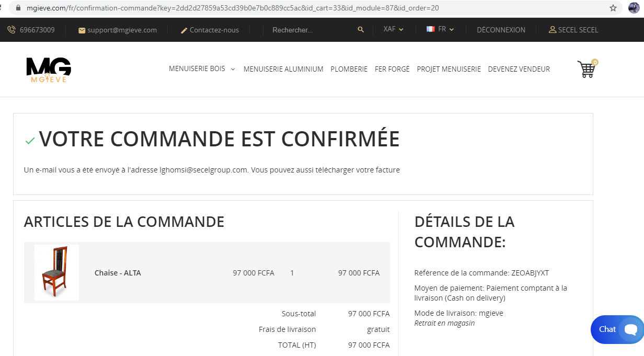Click the green confirmation checkmark icon
The height and width of the screenshot is (356, 644).
[x=30, y=141]
